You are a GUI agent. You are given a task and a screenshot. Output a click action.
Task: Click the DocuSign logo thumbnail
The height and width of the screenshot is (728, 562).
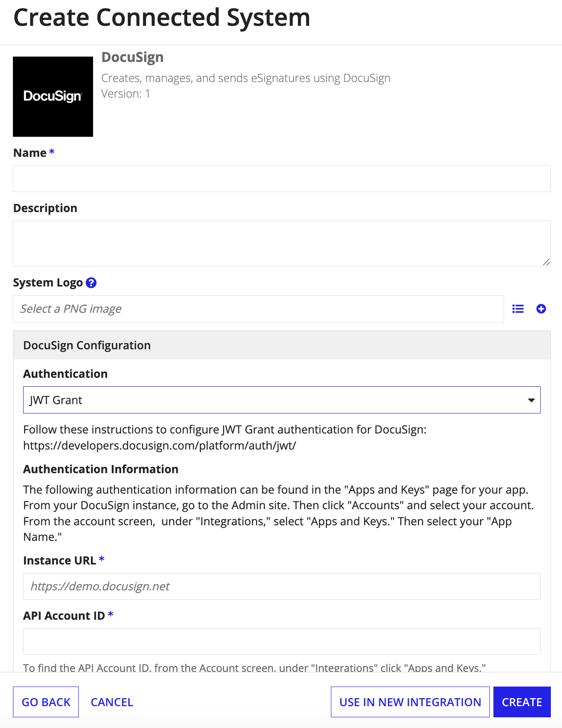53,97
